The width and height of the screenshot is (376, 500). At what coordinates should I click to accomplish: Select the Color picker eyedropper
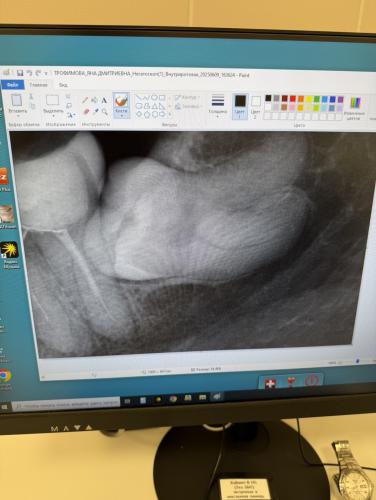click(95, 112)
